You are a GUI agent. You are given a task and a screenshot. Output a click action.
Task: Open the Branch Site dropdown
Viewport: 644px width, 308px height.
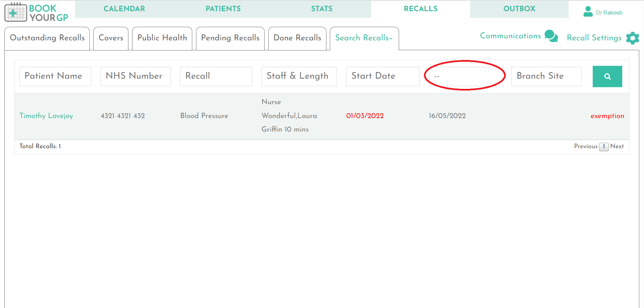(546, 76)
